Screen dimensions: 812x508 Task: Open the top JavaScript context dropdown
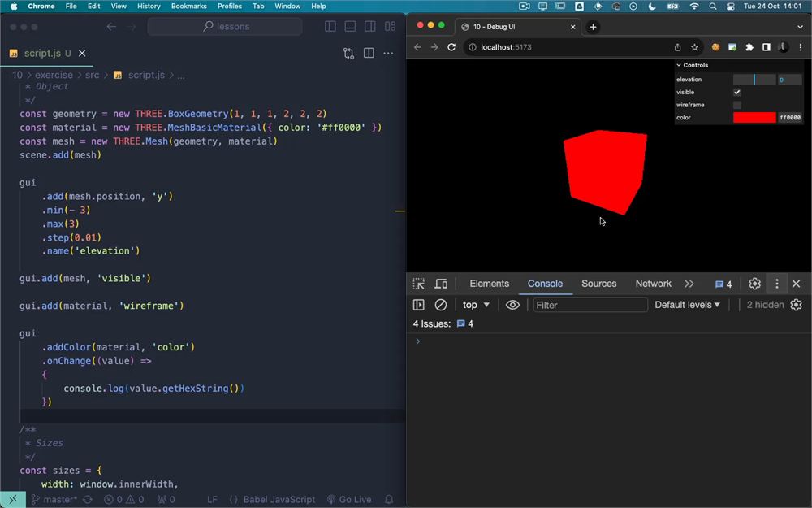(476, 305)
